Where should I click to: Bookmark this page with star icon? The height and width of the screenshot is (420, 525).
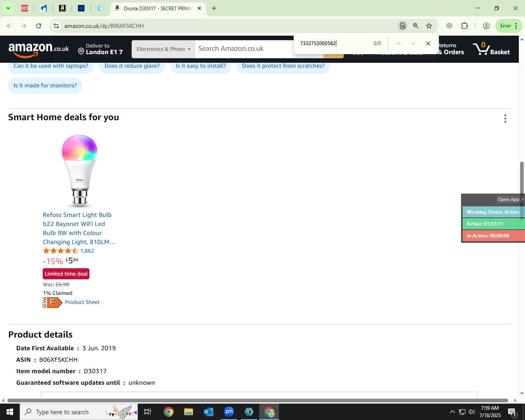coord(429,26)
